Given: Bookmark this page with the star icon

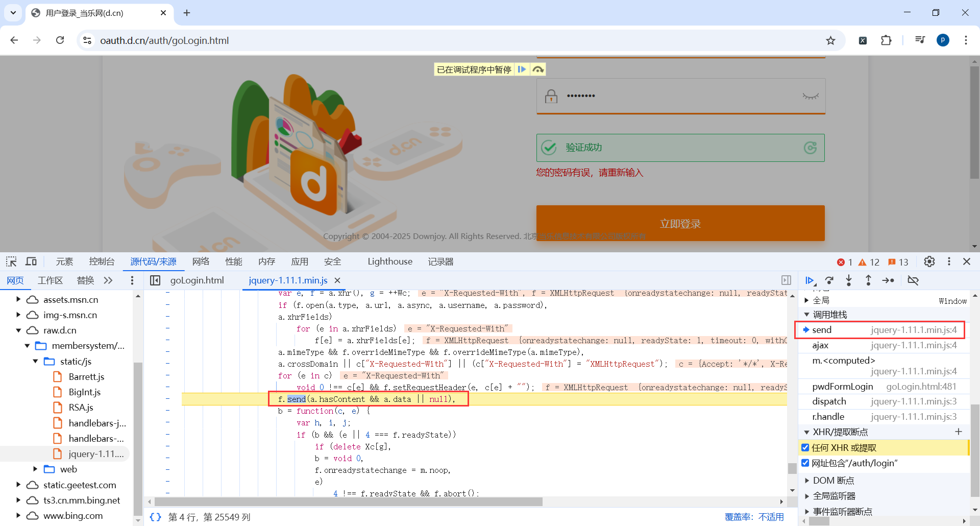Looking at the screenshot, I should pyautogui.click(x=831, y=40).
